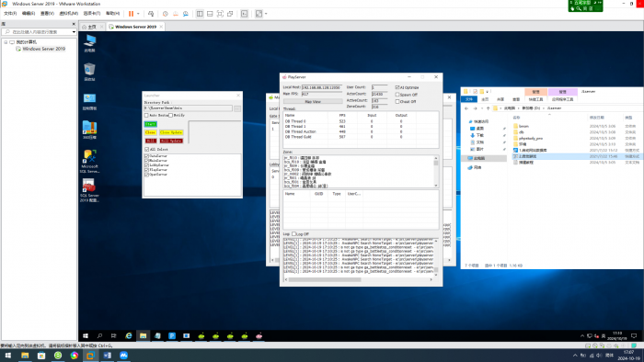Image resolution: width=644 pixels, height=362 pixels.
Task: Open the 文件 tab in File Explorer ribbon
Action: pos(468,99)
